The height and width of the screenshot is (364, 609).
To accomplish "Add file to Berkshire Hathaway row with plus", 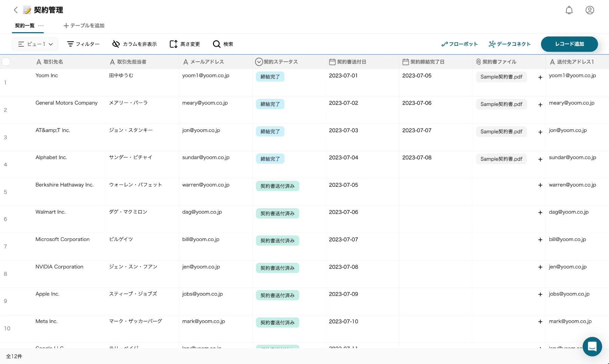I will 540,185.
